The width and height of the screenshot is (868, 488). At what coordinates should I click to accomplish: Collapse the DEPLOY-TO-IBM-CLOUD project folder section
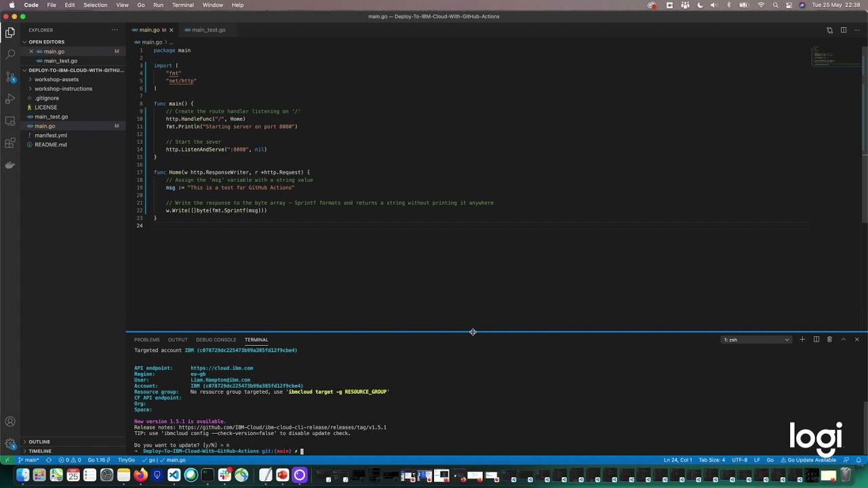pyautogui.click(x=73, y=70)
